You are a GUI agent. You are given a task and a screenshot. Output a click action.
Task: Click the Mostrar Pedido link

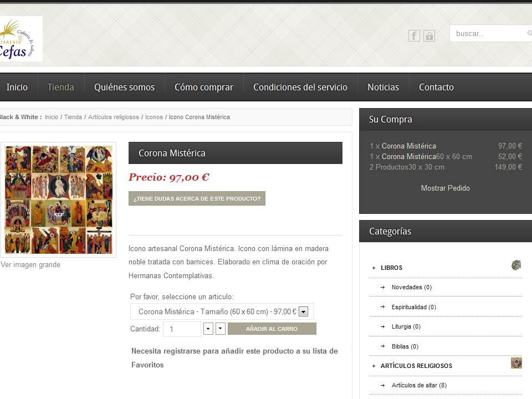tap(445, 188)
